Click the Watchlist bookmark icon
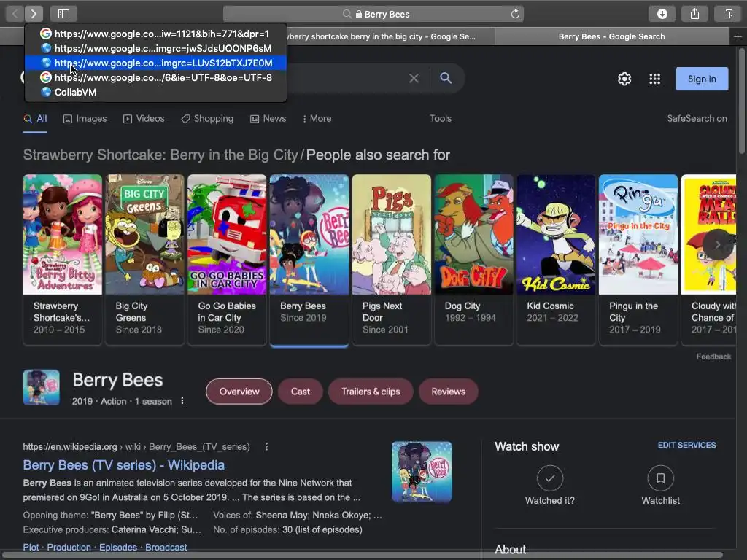The height and width of the screenshot is (560, 747). coord(660,478)
